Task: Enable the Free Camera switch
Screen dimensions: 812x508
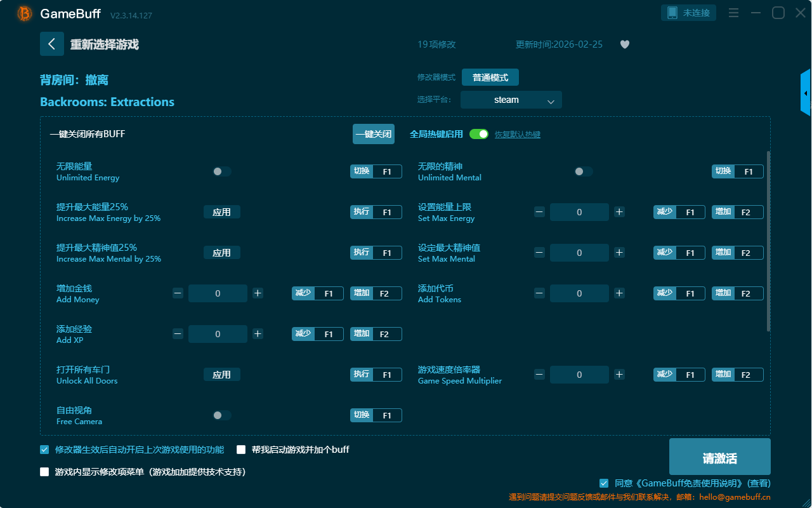Action: click(x=221, y=415)
